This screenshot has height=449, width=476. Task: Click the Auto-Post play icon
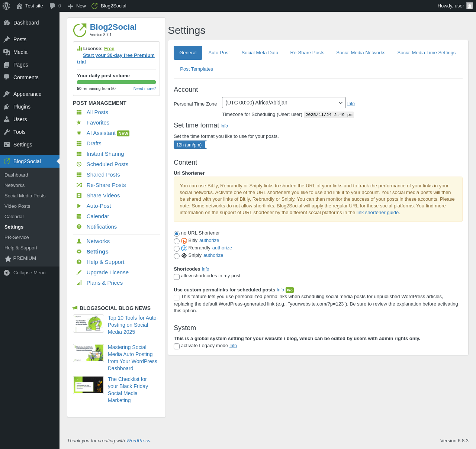click(x=79, y=206)
